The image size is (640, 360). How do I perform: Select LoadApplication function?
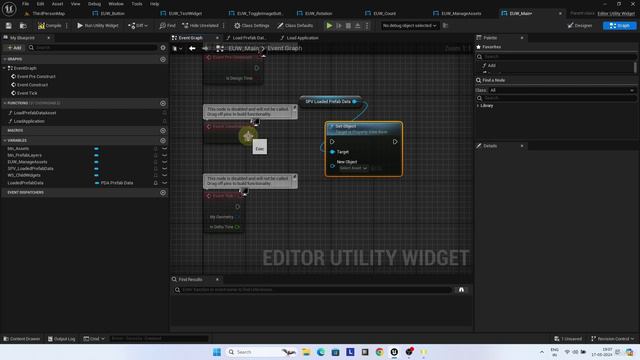29,121
